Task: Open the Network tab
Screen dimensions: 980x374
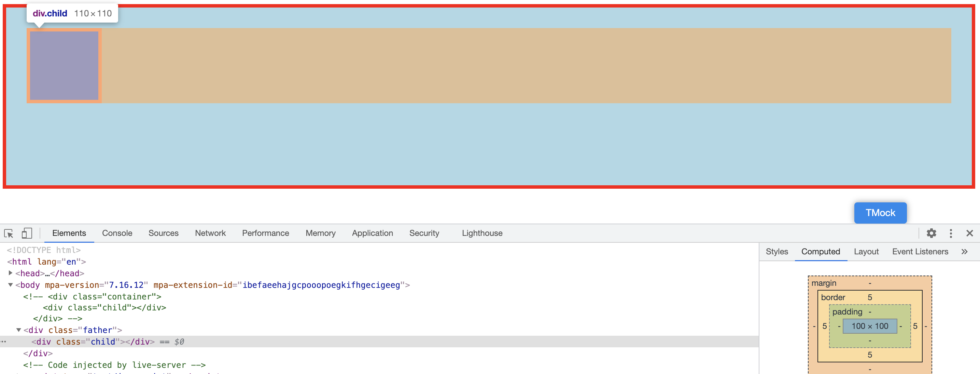Action: point(210,233)
